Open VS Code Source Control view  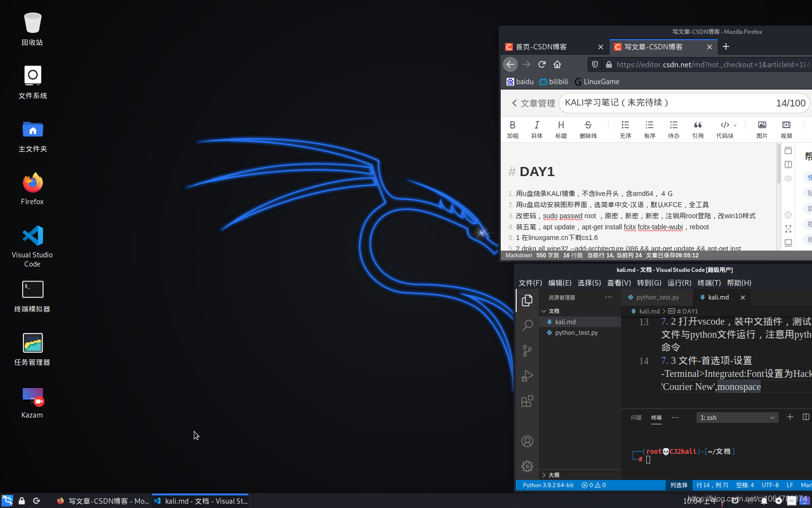tap(527, 351)
